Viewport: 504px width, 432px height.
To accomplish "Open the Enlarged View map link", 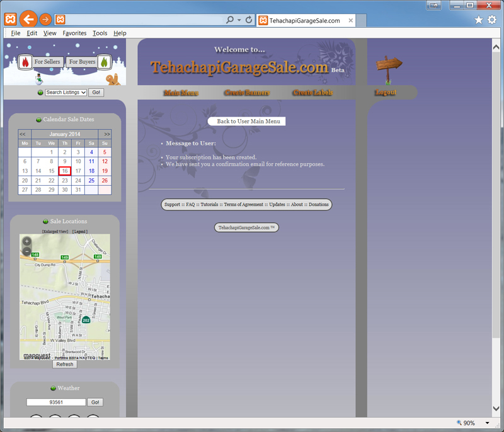I will tap(55, 231).
